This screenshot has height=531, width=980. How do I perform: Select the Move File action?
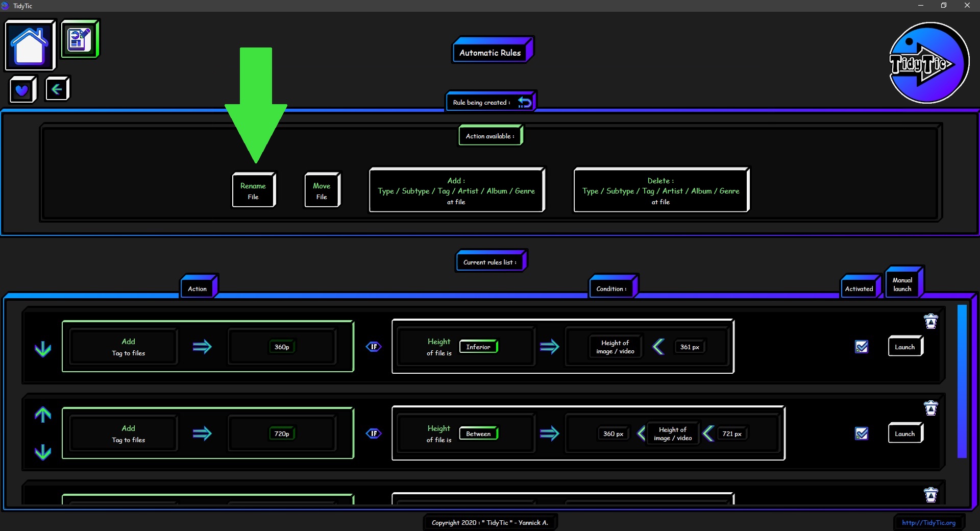point(322,190)
